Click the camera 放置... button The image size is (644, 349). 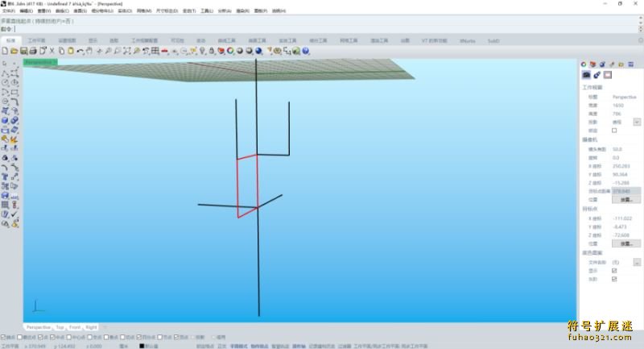pyautogui.click(x=626, y=199)
